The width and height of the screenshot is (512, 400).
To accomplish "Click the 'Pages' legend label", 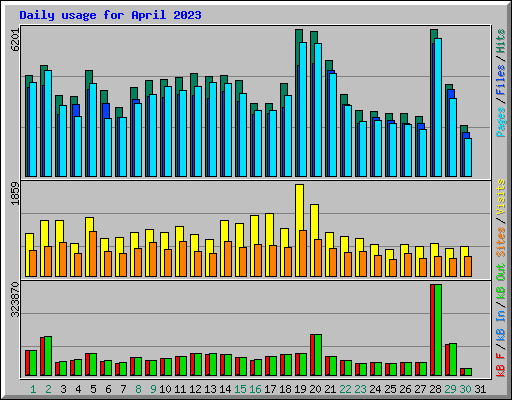I will (x=501, y=122).
